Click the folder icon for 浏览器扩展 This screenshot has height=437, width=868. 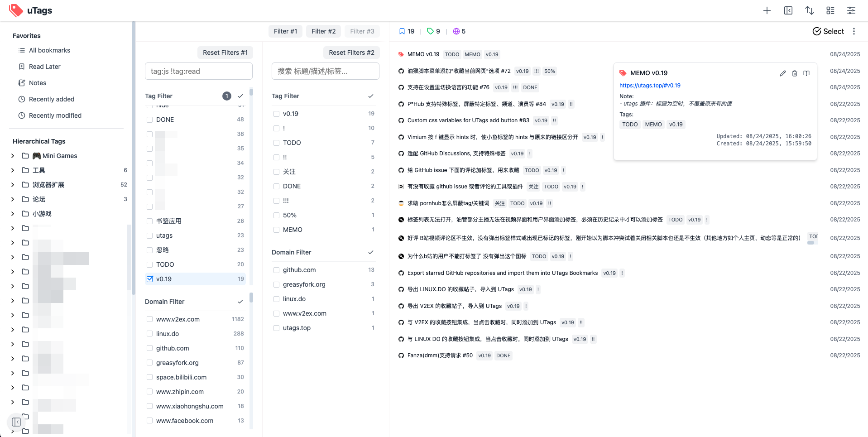click(x=25, y=185)
